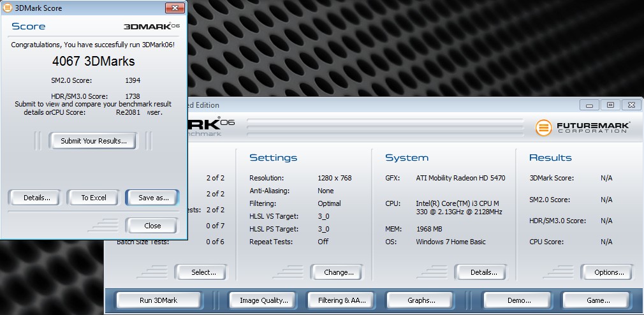Screen dimensions: 644x315
Task: Minimize the main 3DMark06 window
Action: click(x=590, y=105)
